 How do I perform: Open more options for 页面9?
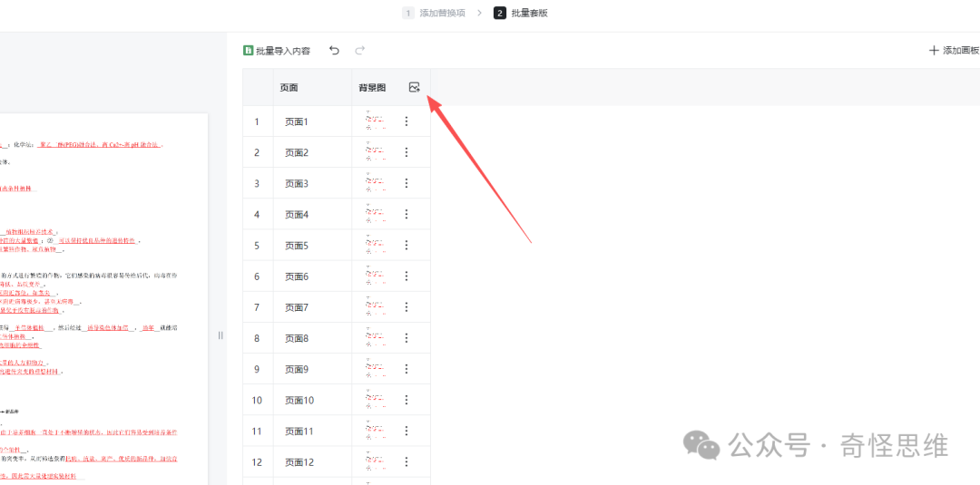point(407,369)
